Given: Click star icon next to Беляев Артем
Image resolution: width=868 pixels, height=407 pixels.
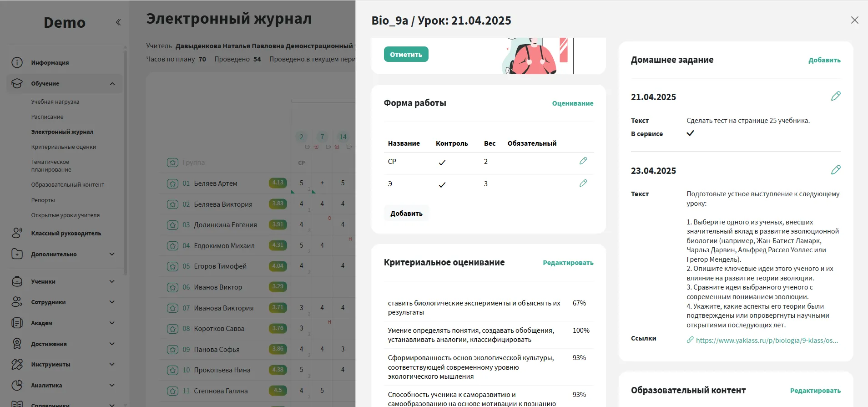Looking at the screenshot, I should [x=172, y=183].
